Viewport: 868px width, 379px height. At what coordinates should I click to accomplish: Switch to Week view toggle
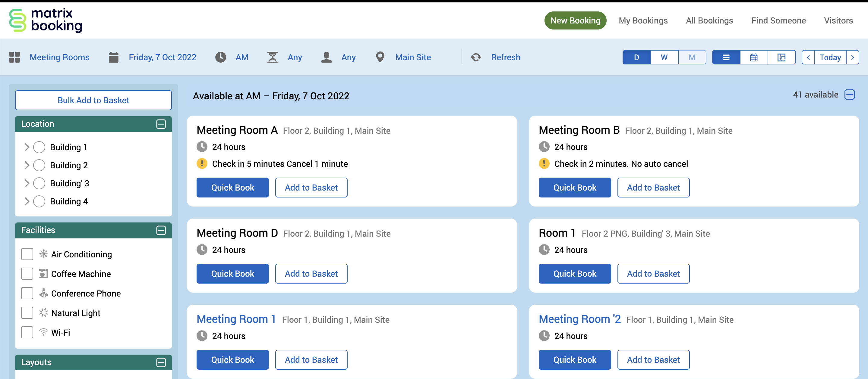coord(664,57)
